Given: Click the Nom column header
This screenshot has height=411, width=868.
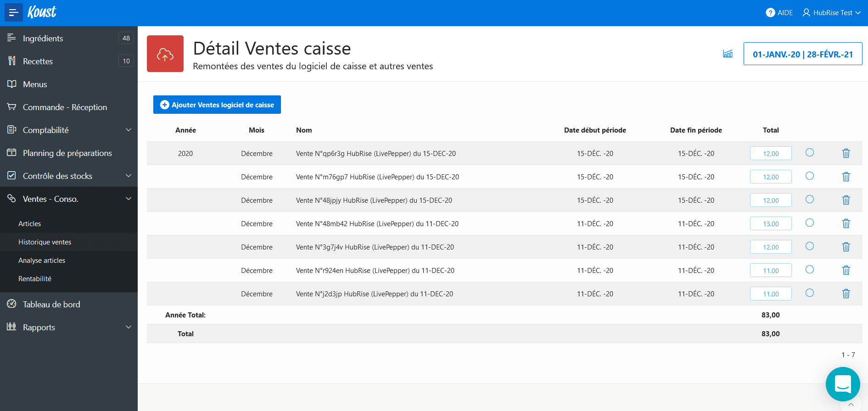Looking at the screenshot, I should tap(304, 130).
